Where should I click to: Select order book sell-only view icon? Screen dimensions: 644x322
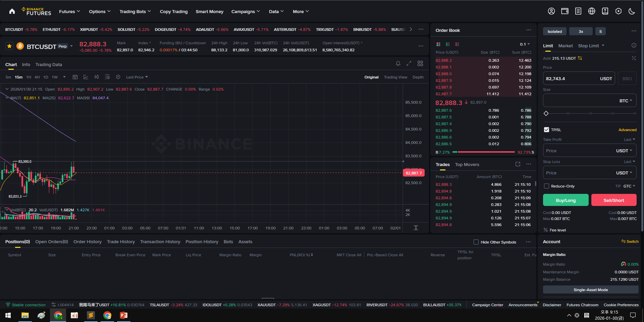[457, 44]
